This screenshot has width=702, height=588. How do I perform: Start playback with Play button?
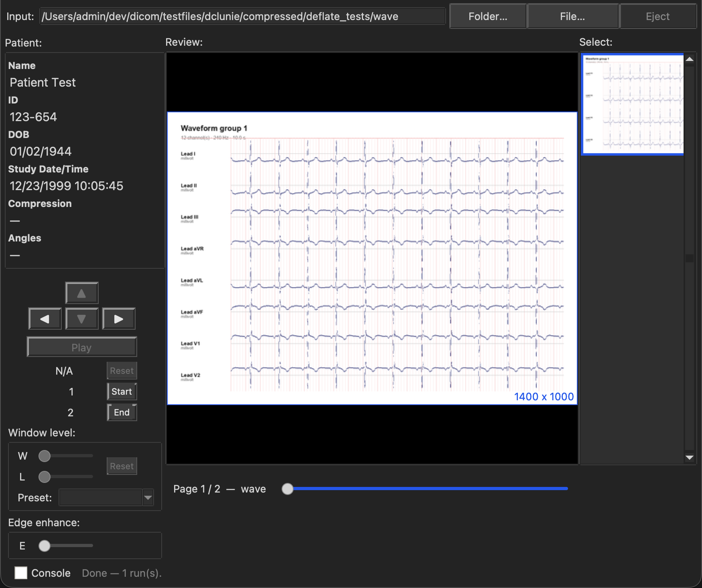click(82, 347)
